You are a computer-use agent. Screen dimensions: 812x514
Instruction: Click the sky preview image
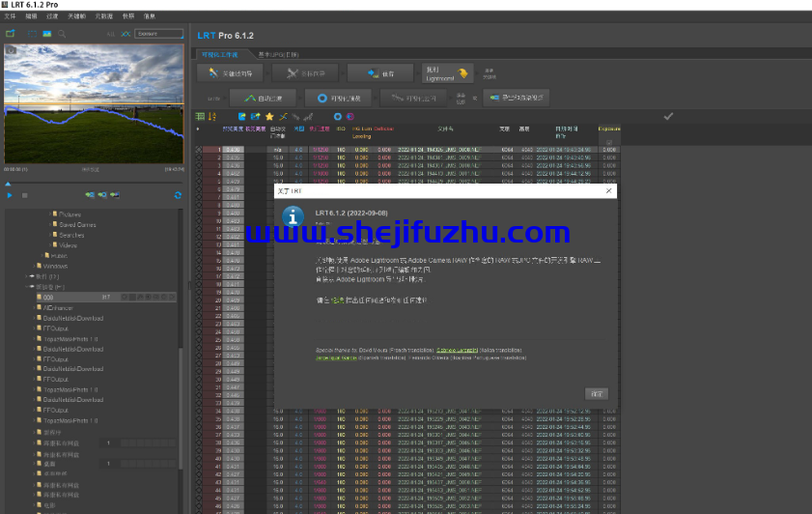coord(95,103)
